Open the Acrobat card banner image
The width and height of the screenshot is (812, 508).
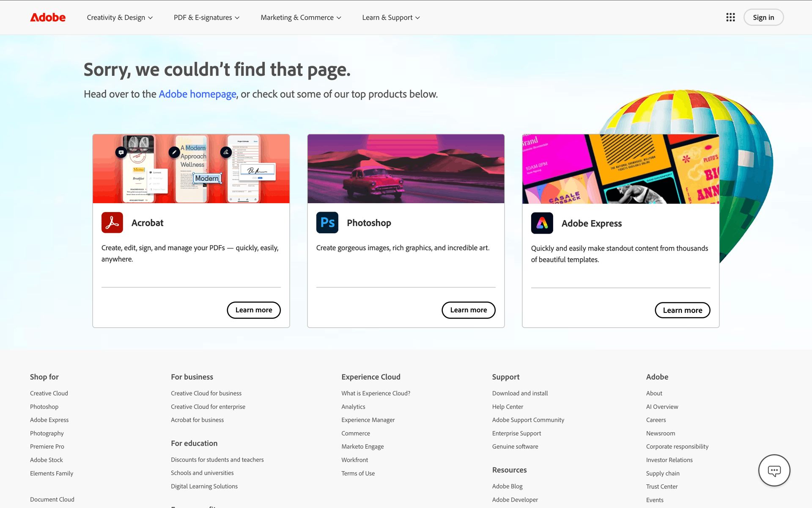tap(191, 169)
